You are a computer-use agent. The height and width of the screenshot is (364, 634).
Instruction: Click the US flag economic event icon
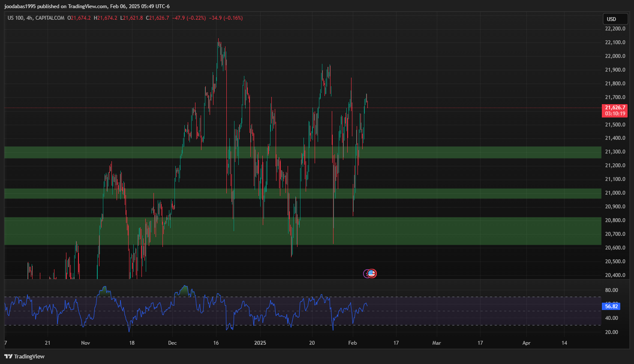coord(372,274)
